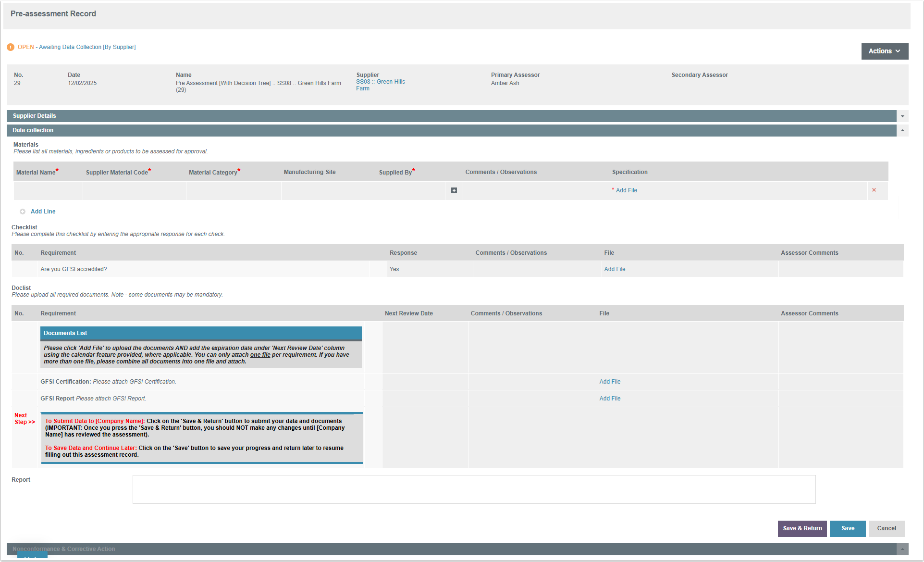
Task: Click the Add Line plus circle icon
Action: (x=23, y=212)
